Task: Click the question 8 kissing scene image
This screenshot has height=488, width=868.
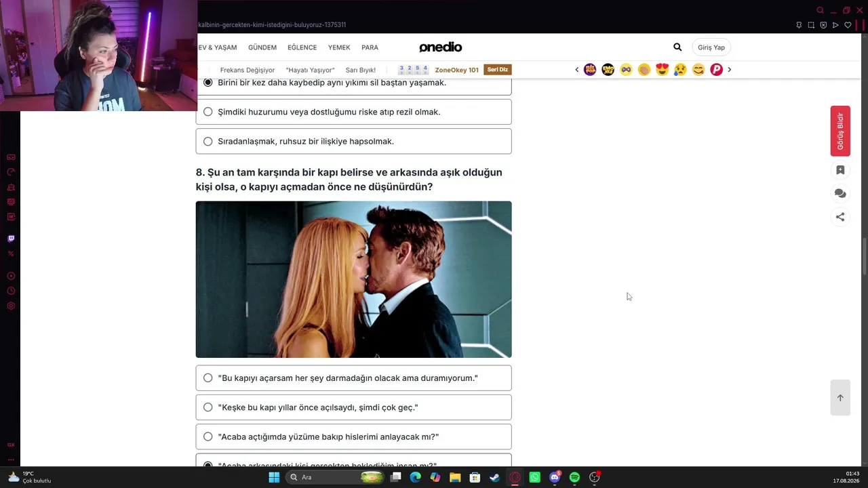Action: pos(353,279)
